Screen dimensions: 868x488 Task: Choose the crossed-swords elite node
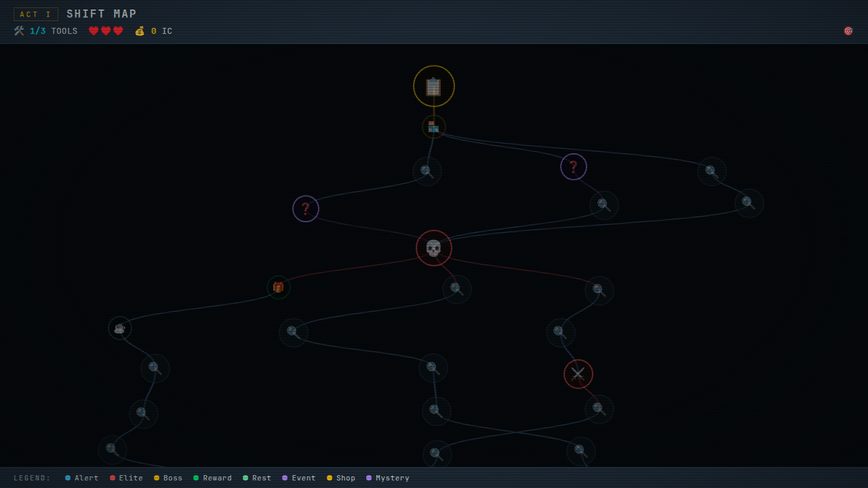click(578, 374)
